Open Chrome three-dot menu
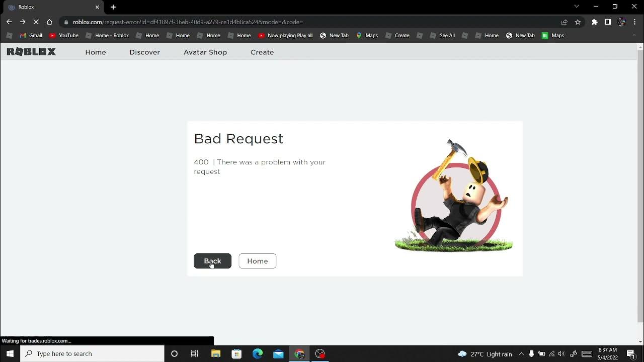644x362 pixels. tap(634, 22)
